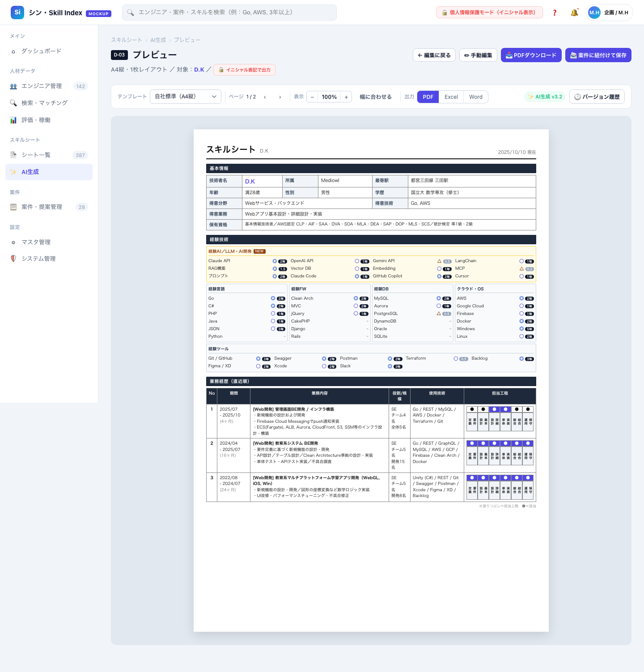Go to next page chevron
Screen dimensions: 644x672
tap(280, 97)
